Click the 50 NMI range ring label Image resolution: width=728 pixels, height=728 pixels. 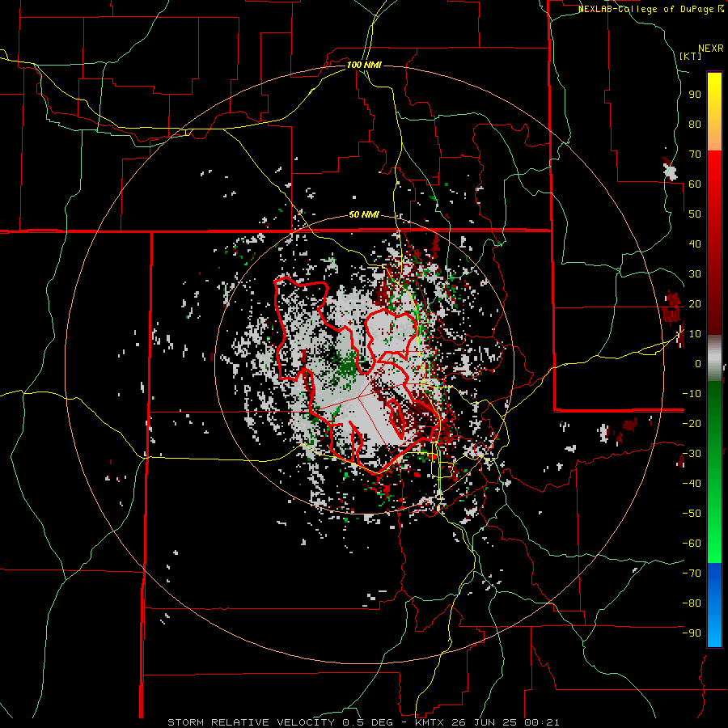pyautogui.click(x=364, y=214)
